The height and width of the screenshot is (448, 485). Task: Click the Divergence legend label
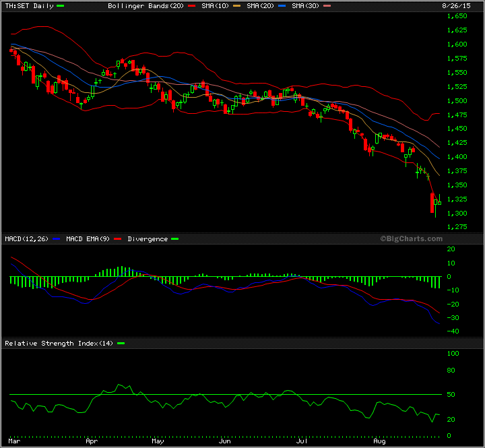148,239
